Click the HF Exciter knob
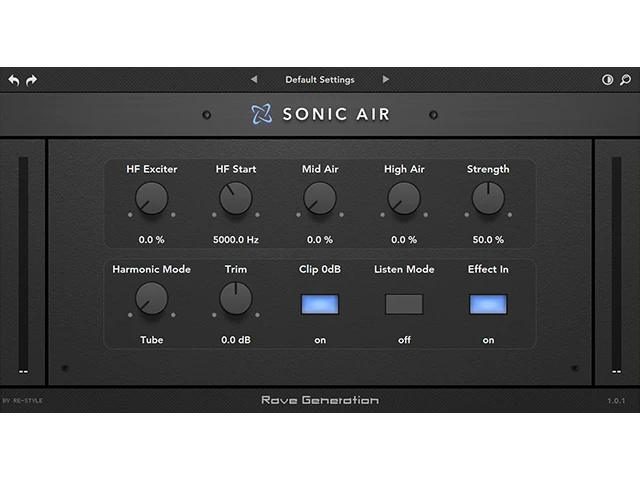This screenshot has width=640, height=480. [x=151, y=198]
